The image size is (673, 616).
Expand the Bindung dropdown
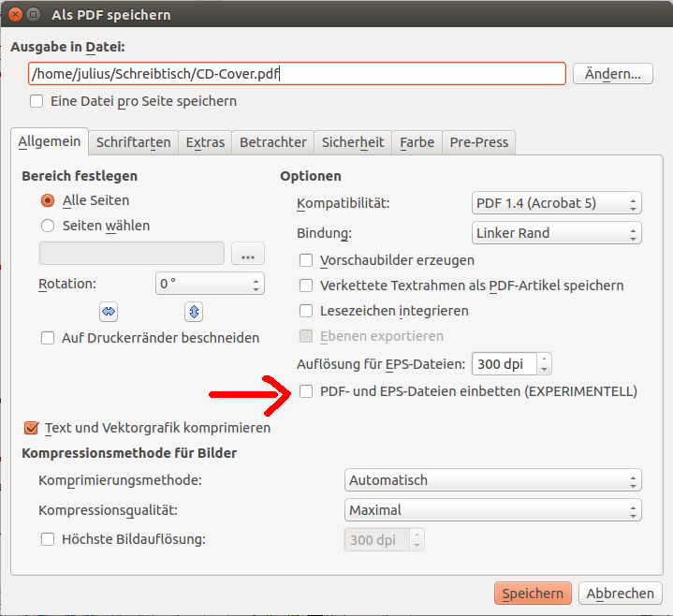coord(556,233)
